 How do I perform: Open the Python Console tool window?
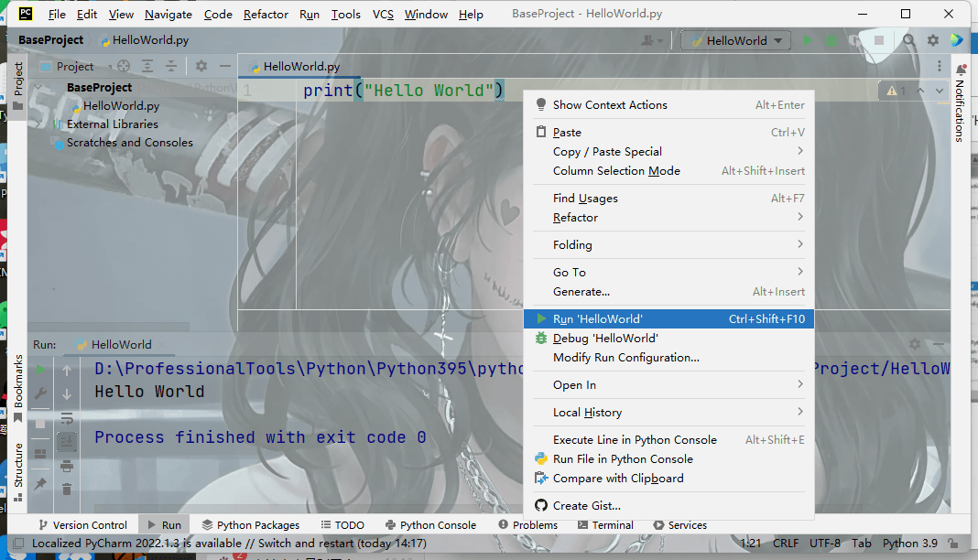(x=431, y=525)
